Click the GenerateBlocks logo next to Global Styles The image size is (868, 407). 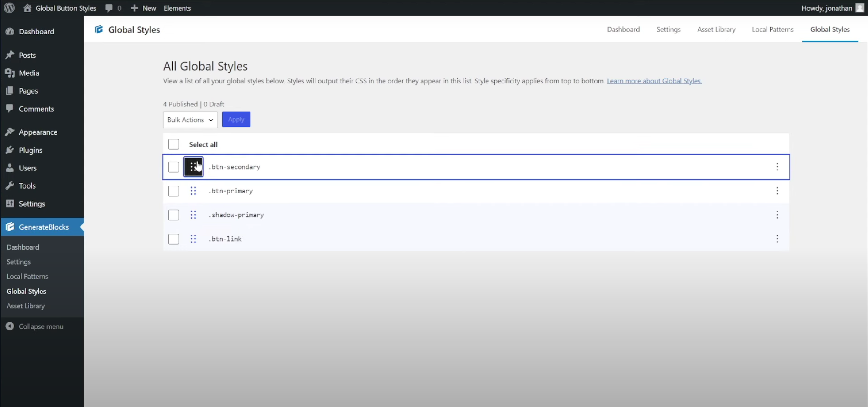[99, 30]
